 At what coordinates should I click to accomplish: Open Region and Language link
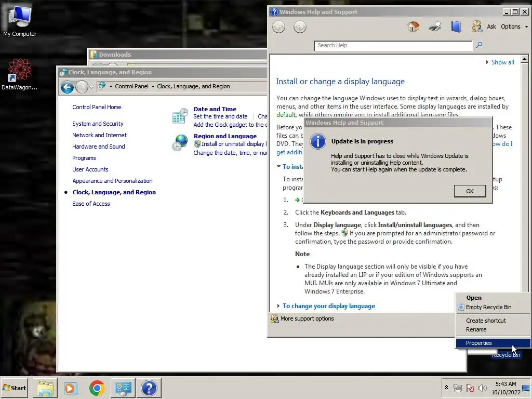click(225, 136)
